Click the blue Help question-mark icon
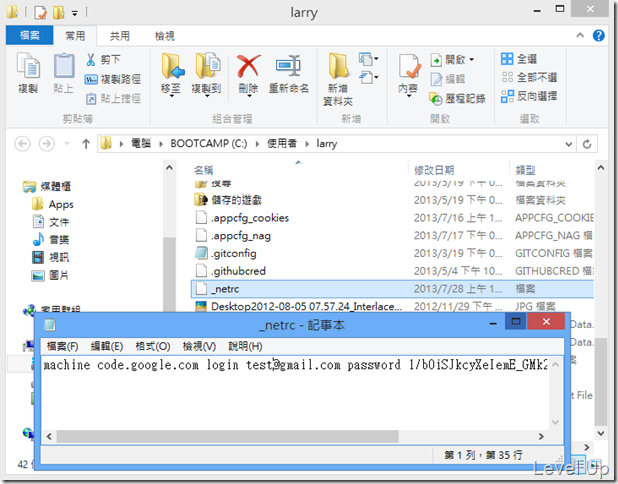 (x=598, y=35)
